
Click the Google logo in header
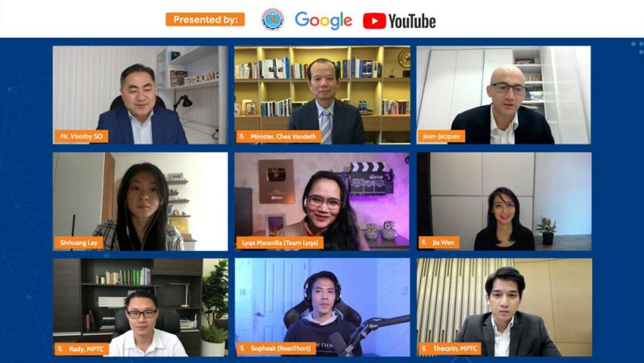[324, 20]
